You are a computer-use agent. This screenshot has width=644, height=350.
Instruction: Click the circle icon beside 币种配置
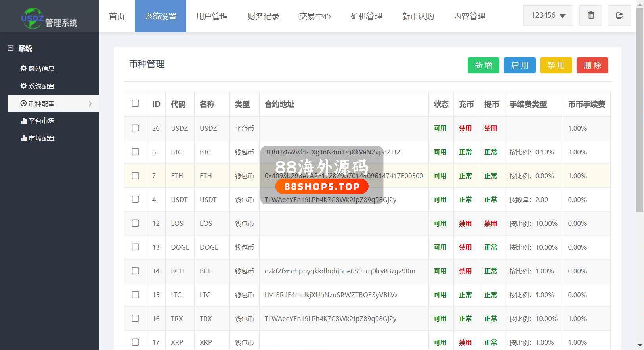pos(23,104)
